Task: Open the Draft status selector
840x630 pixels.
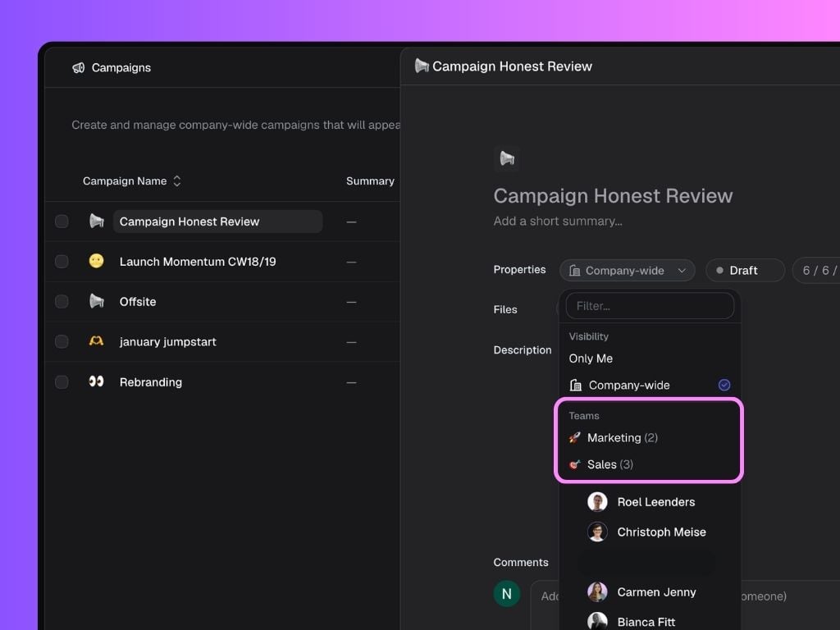Action: pos(745,271)
